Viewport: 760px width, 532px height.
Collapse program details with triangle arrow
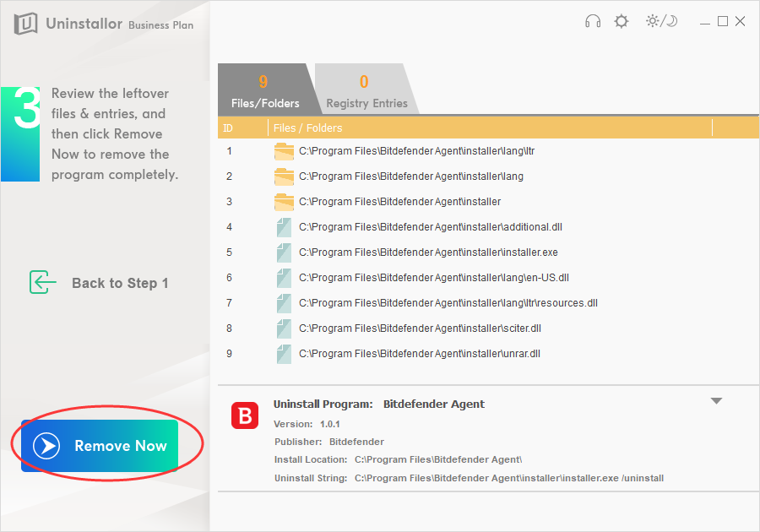point(716,401)
